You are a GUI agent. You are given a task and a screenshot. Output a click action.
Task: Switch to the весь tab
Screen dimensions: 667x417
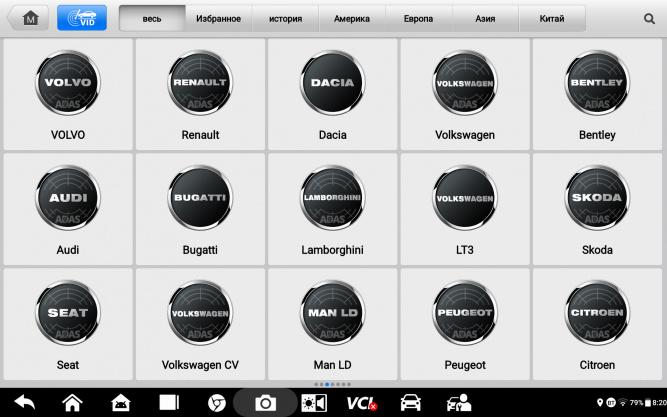tap(152, 19)
